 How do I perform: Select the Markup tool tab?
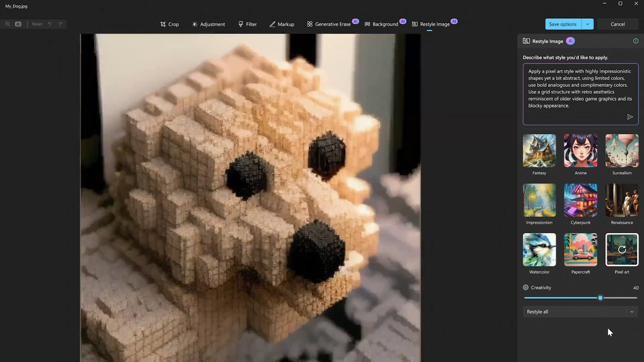pyautogui.click(x=282, y=24)
